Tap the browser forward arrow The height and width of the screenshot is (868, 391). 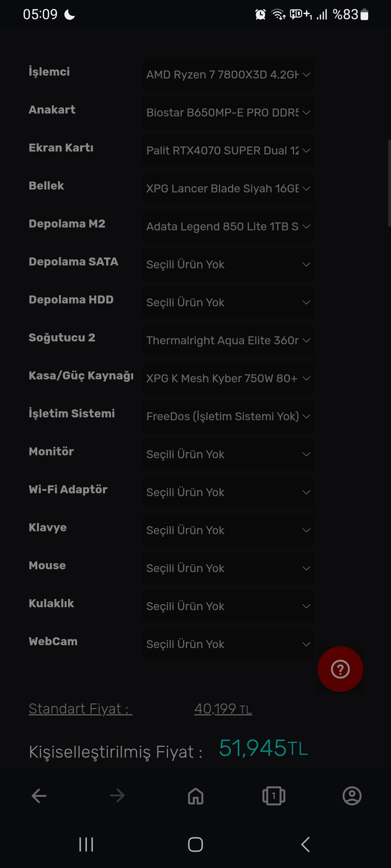[x=117, y=796]
